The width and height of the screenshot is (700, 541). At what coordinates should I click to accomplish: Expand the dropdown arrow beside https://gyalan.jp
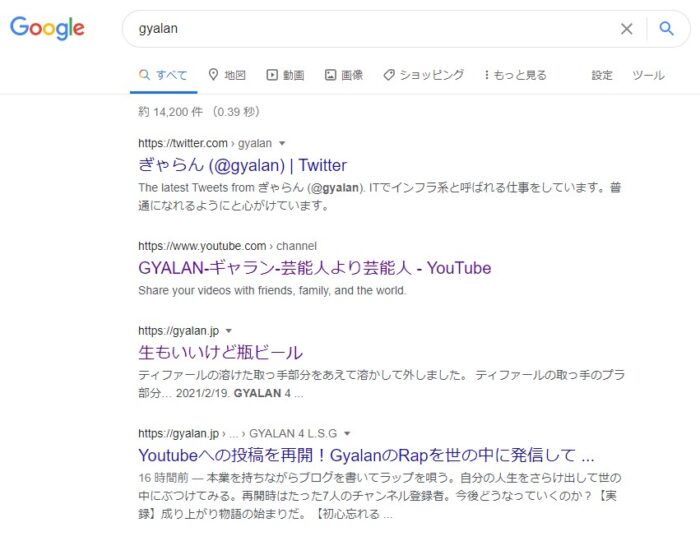point(229,331)
